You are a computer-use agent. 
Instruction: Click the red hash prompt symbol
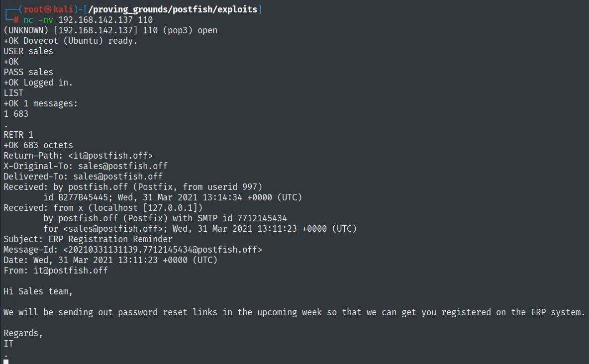pos(16,20)
